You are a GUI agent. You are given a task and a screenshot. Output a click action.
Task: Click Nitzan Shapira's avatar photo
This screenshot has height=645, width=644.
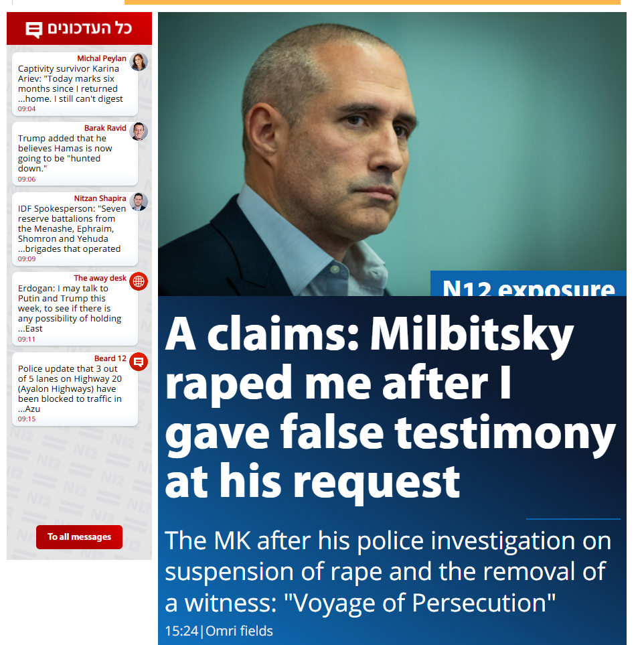coord(139,202)
